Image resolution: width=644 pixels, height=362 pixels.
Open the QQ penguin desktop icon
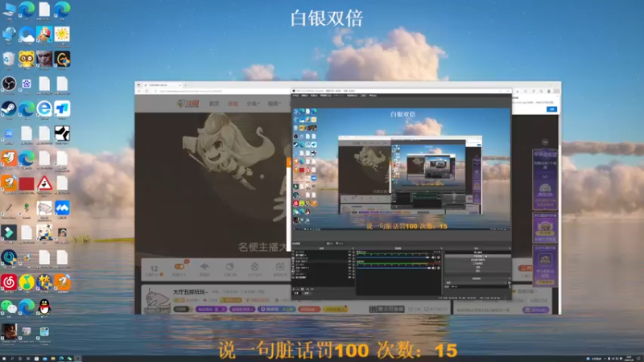(x=44, y=307)
